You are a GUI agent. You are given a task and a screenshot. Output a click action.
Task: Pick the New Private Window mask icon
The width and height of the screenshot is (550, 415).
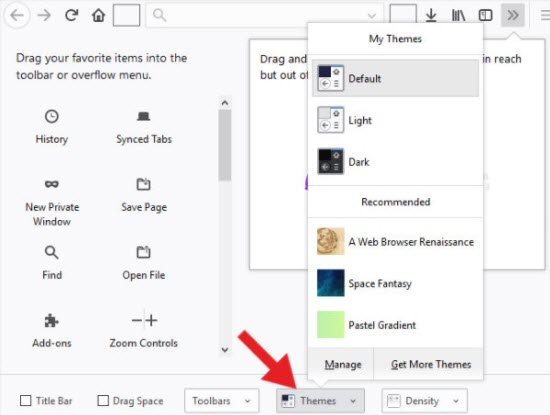tap(52, 184)
